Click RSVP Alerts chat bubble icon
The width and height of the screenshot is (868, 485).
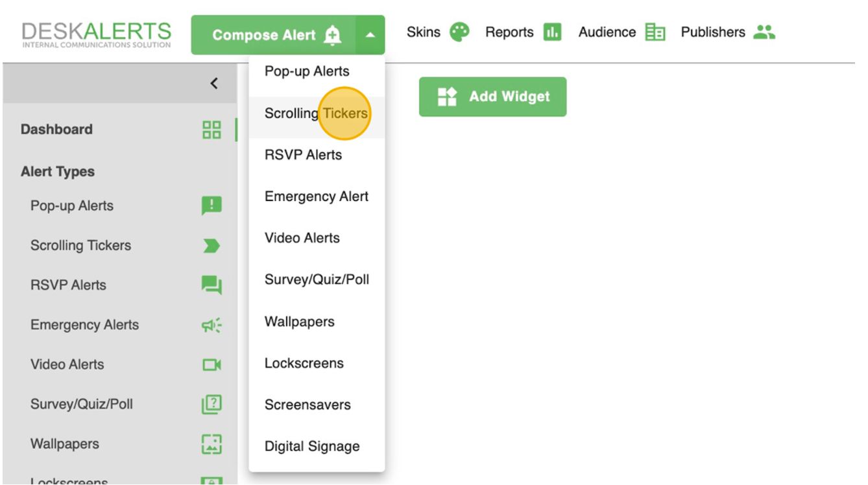(x=211, y=285)
